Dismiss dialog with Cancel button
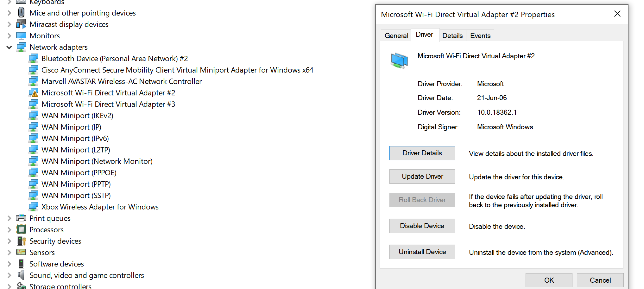The width and height of the screenshot is (644, 289). [x=600, y=280]
